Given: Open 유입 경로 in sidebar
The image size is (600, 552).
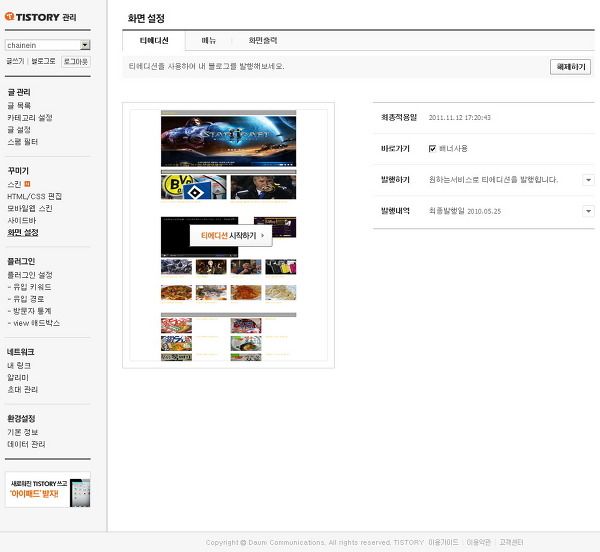Looking at the screenshot, I should [26, 299].
